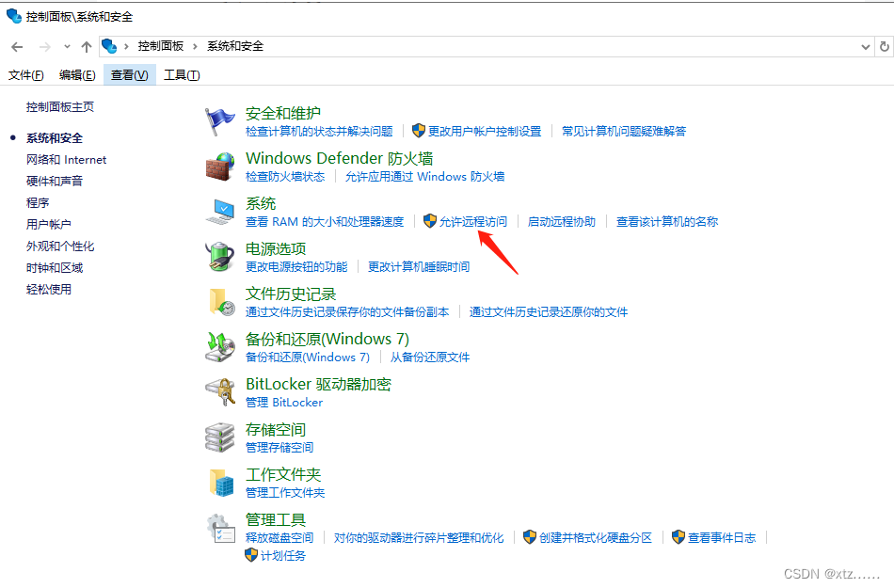Viewport: 894px width, 588px height.
Task: Open 硬件和声音 category
Action: point(55,182)
